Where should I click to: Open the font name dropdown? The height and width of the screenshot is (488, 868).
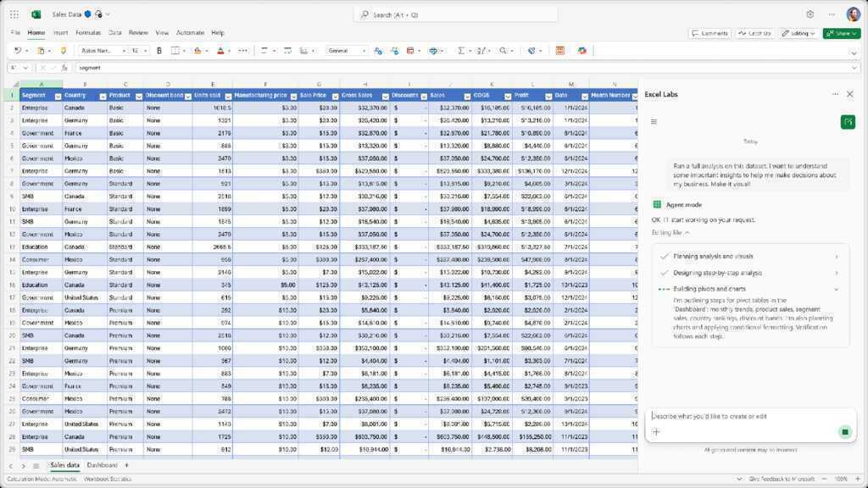[x=103, y=51]
